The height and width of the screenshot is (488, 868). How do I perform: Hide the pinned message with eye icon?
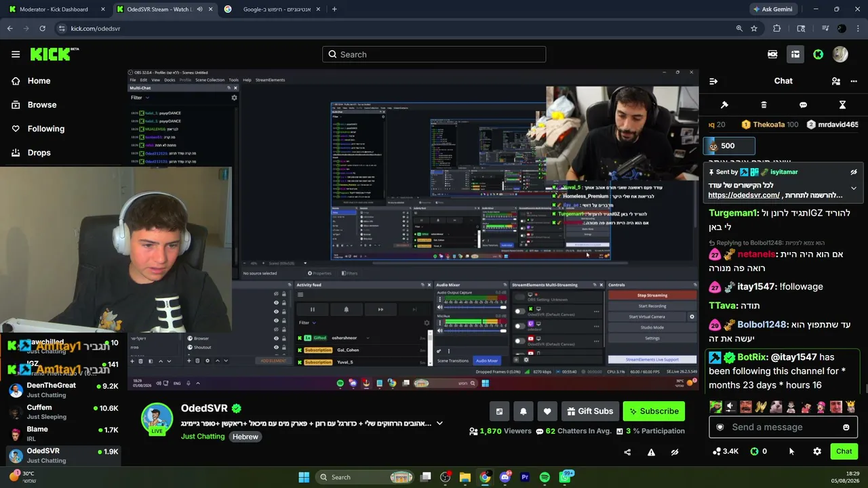[x=854, y=172]
